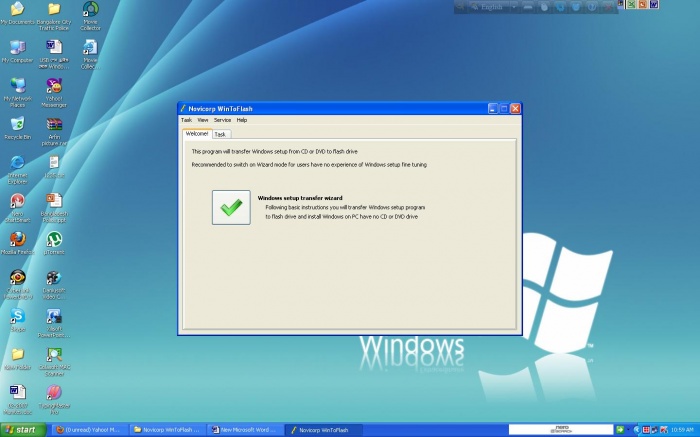
Task: Select New Folder desktop icon
Action: (17, 359)
